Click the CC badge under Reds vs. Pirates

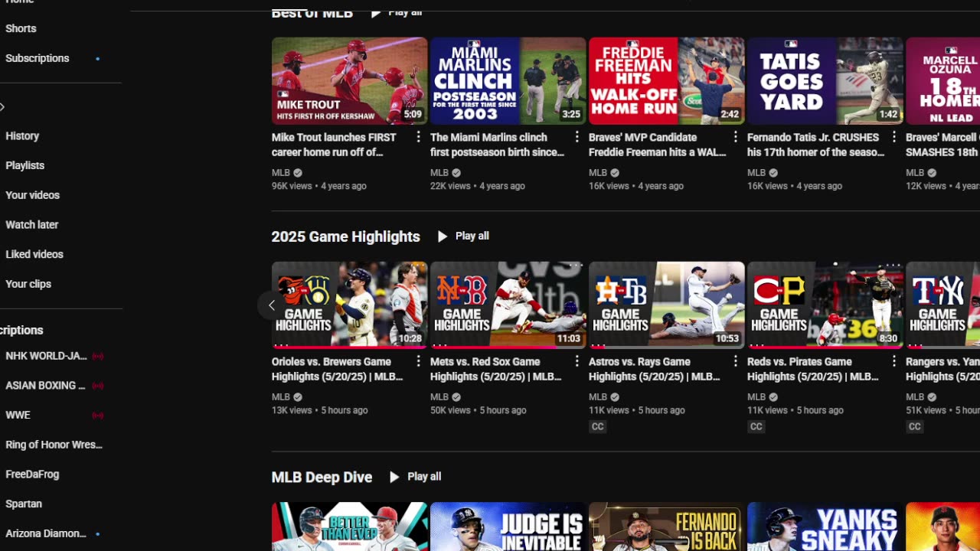click(756, 426)
